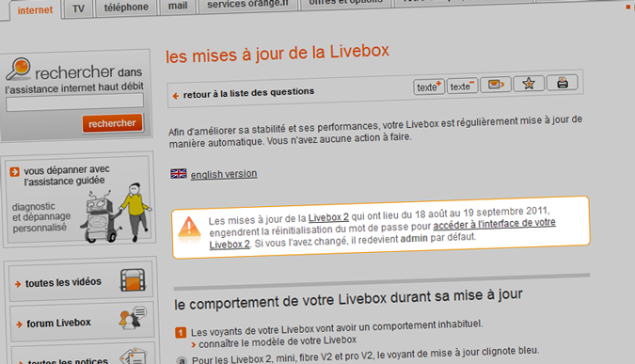Screen dimensions: 635x364
Task: Click the orange warning triangle icon
Action: pyautogui.click(x=189, y=228)
